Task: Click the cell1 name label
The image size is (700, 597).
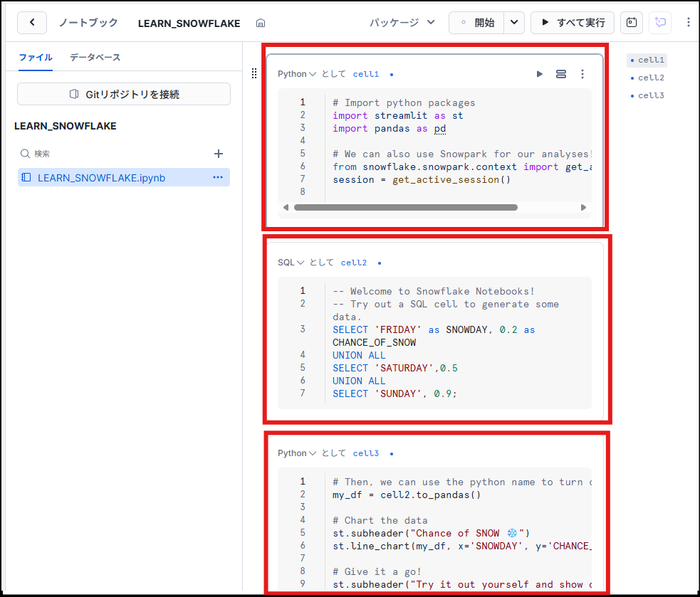Action: click(366, 74)
